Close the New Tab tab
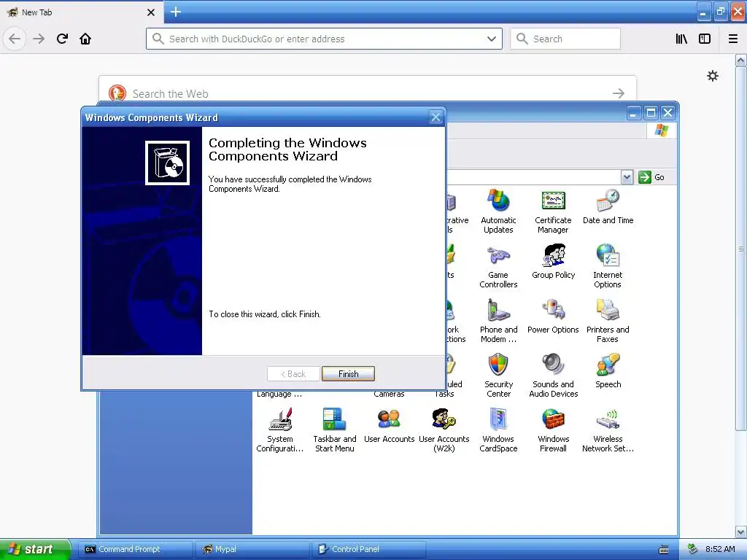The image size is (747, 560). [151, 12]
